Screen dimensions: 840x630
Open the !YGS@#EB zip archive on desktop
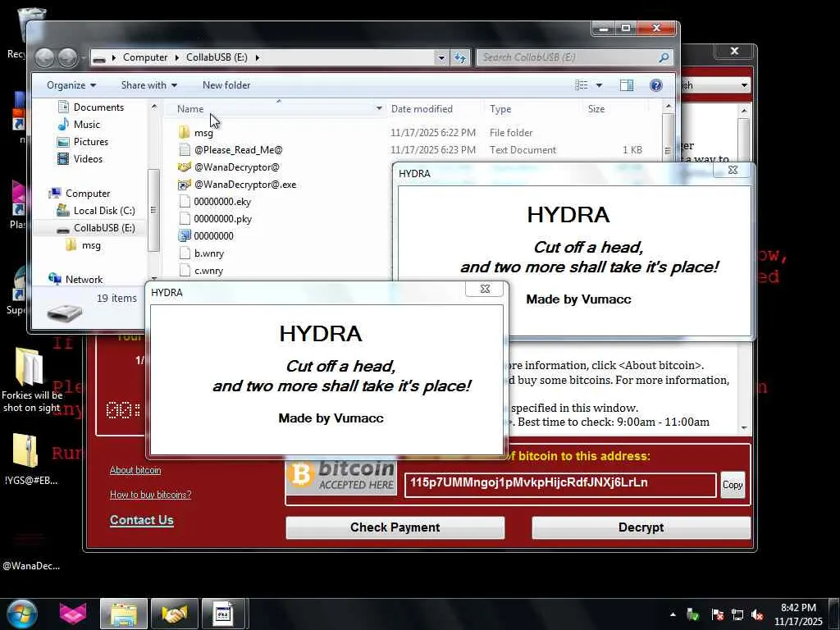pyautogui.click(x=30, y=459)
